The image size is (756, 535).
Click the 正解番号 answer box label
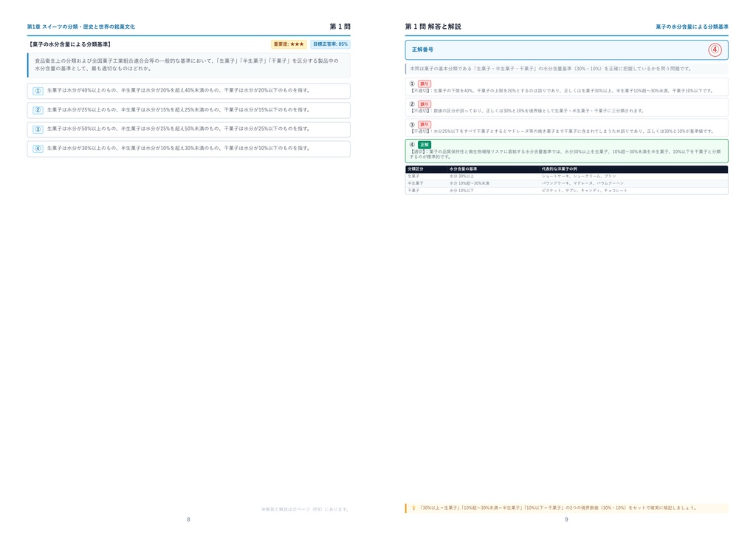(x=422, y=50)
